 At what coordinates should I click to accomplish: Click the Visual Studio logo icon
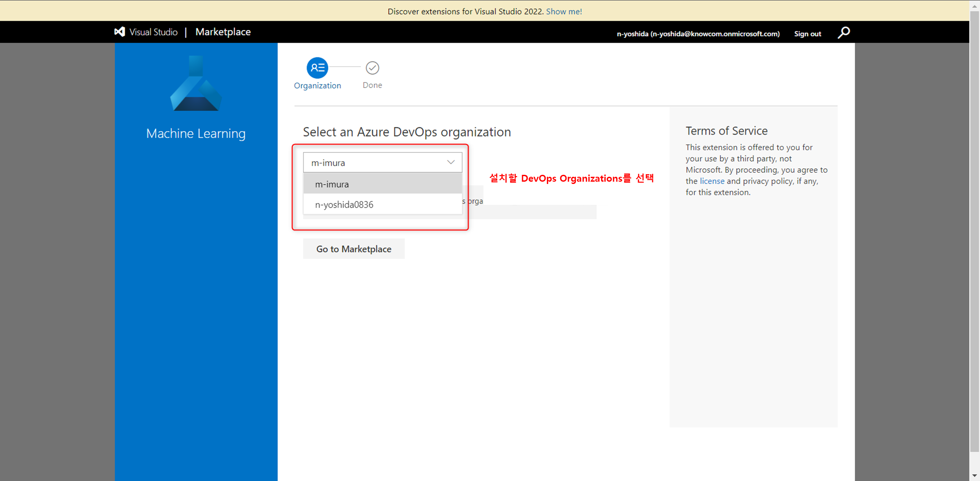(120, 32)
